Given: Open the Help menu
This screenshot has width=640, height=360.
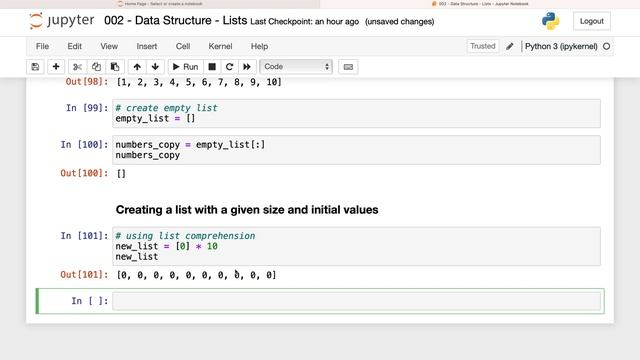Looking at the screenshot, I should (x=259, y=46).
